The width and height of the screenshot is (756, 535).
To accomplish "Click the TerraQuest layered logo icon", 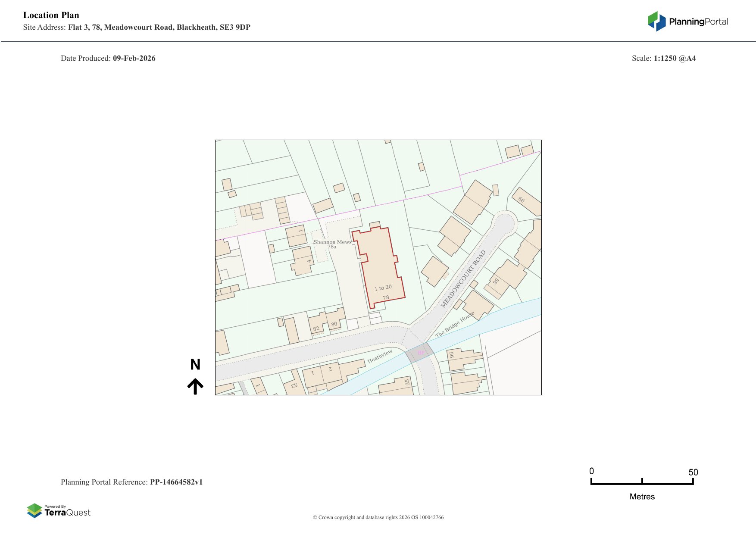I will [x=34, y=511].
